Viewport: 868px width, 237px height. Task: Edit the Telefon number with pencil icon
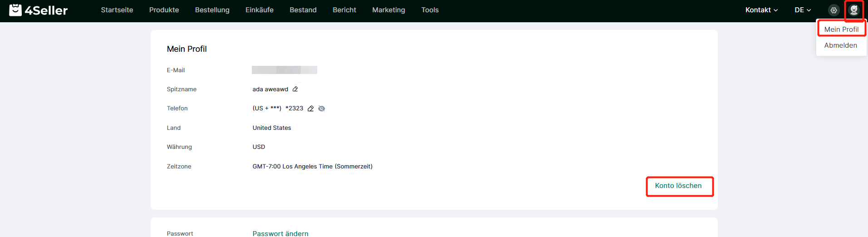point(311,109)
